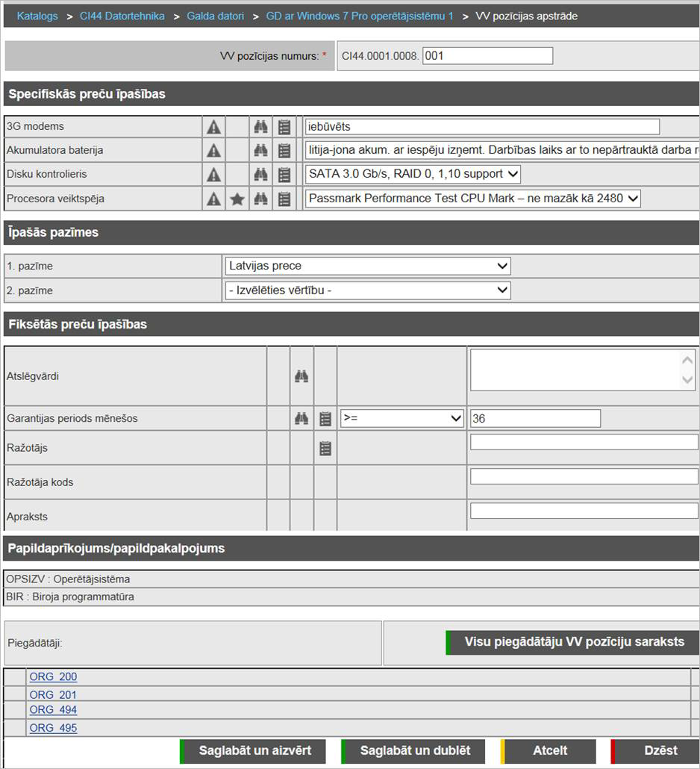This screenshot has width=700, height=769.
Task: Navigate to Katalogs breadcrumb link
Action: [37, 16]
